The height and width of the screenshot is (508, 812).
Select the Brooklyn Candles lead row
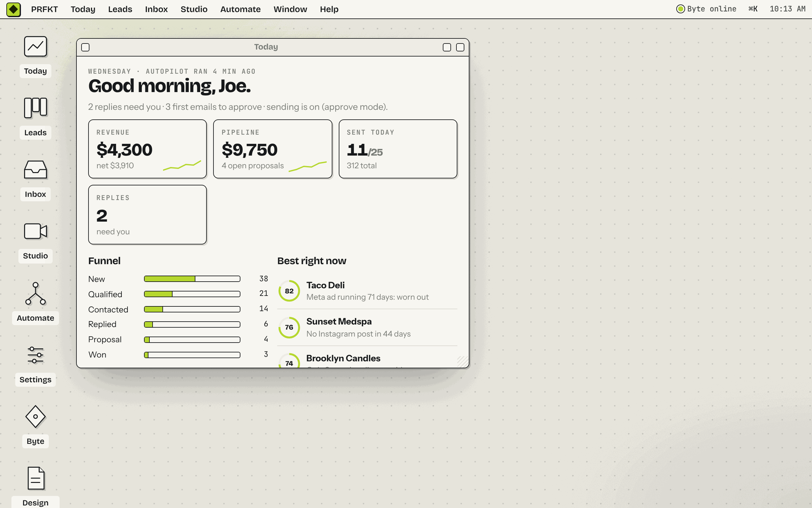(x=367, y=357)
